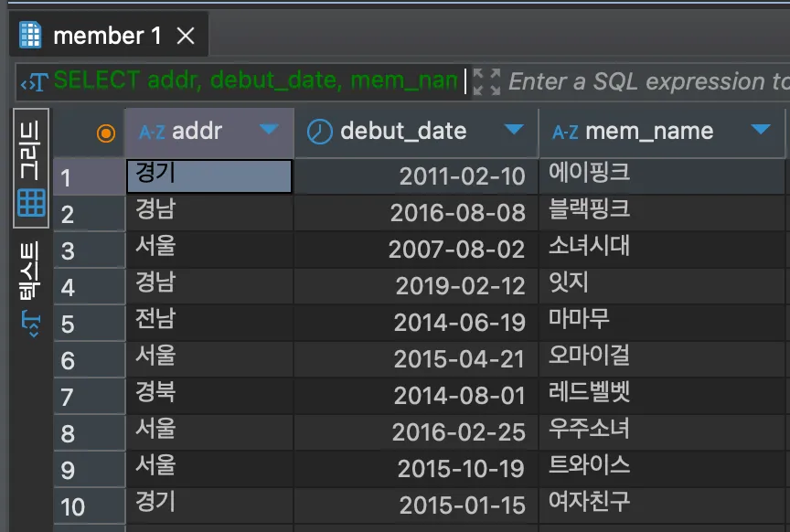
Task: Select row number 1
Action: pos(90,176)
